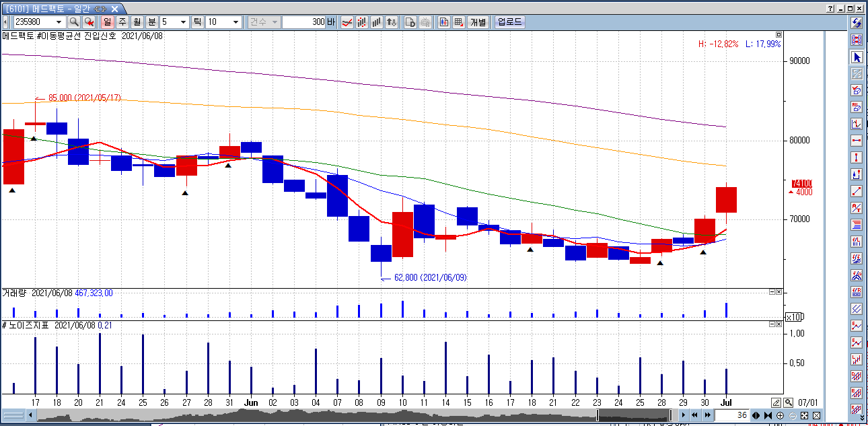
Task: Click the 업로드 button
Action: pyautogui.click(x=509, y=22)
